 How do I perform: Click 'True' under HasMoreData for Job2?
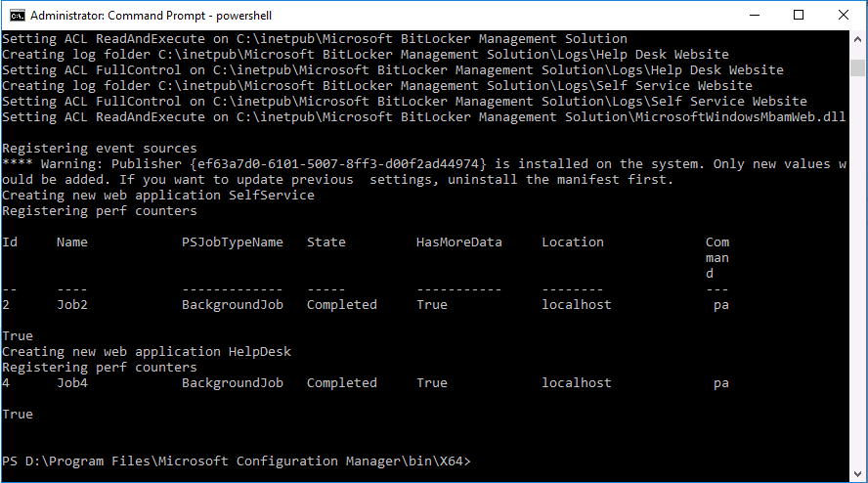pos(432,305)
